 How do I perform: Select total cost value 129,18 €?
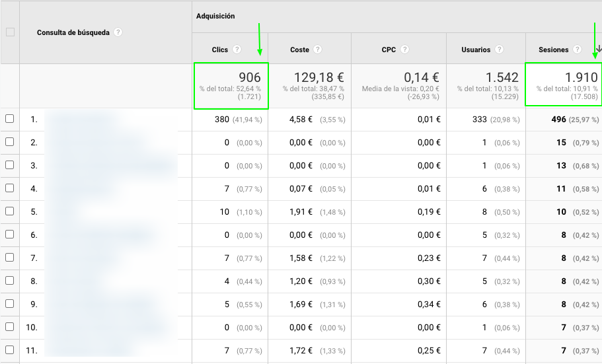click(319, 77)
